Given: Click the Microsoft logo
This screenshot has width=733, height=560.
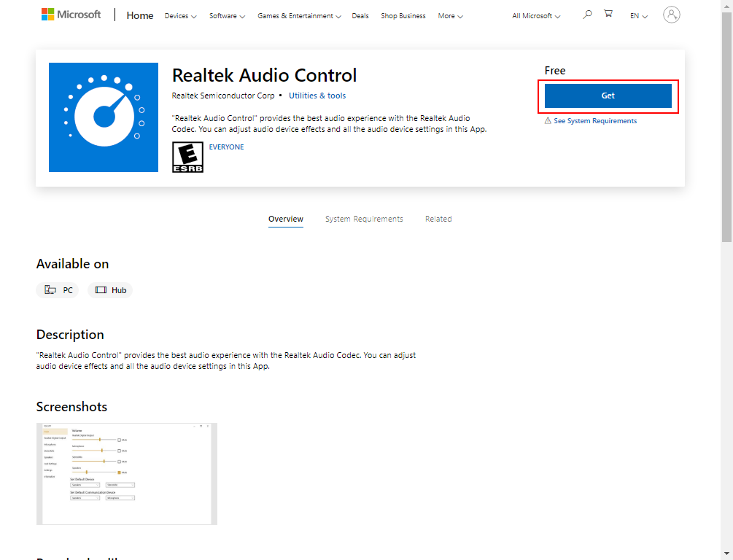Looking at the screenshot, I should 71,13.
